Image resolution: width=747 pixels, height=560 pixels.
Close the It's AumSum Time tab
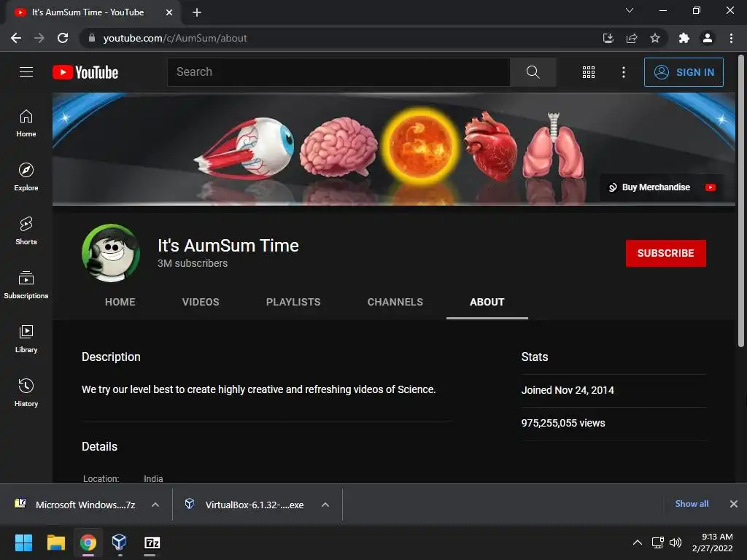point(169,12)
